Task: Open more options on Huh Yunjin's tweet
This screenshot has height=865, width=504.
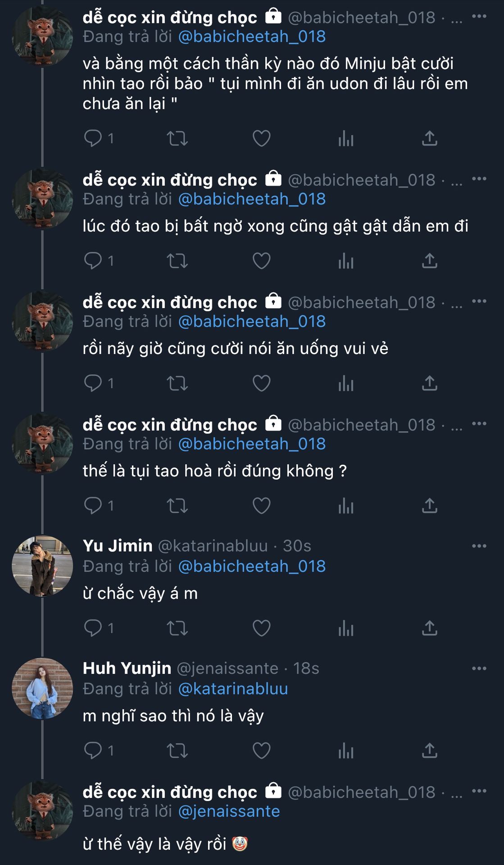Action: tap(479, 669)
